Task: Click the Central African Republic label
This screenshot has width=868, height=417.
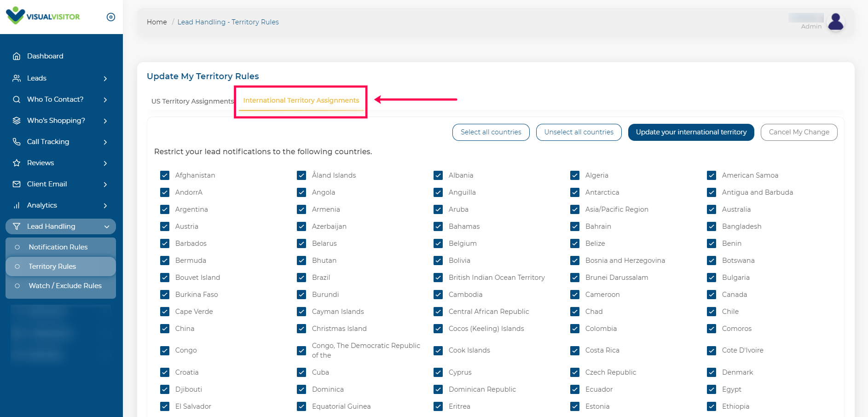Action: [x=489, y=312]
